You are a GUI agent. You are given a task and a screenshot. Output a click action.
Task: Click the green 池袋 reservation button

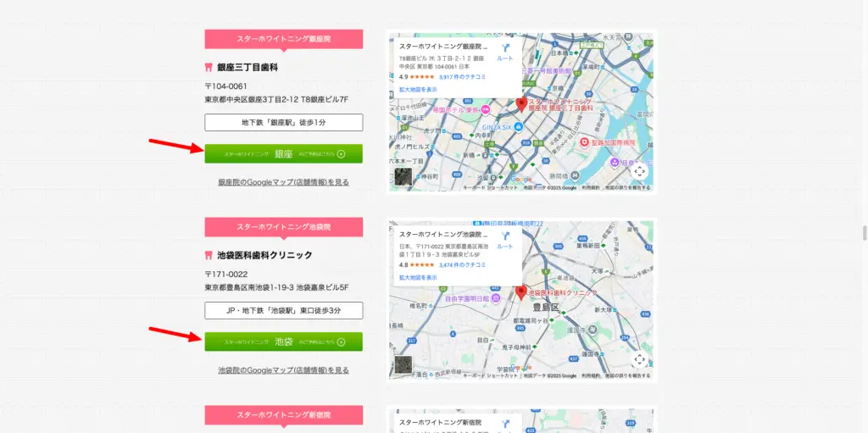point(283,341)
